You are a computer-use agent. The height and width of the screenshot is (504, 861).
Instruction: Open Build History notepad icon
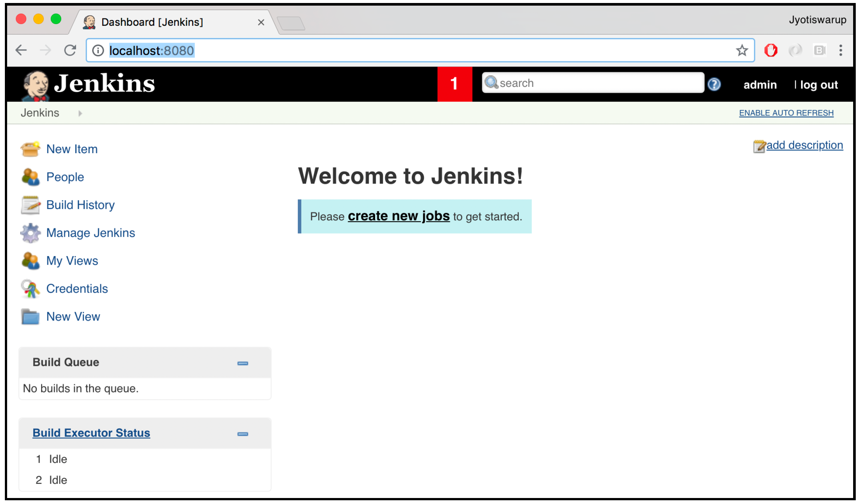30,205
